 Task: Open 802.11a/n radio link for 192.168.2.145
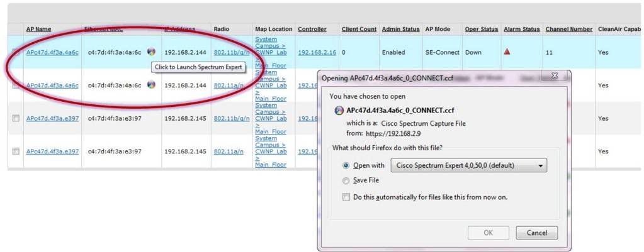(229, 151)
